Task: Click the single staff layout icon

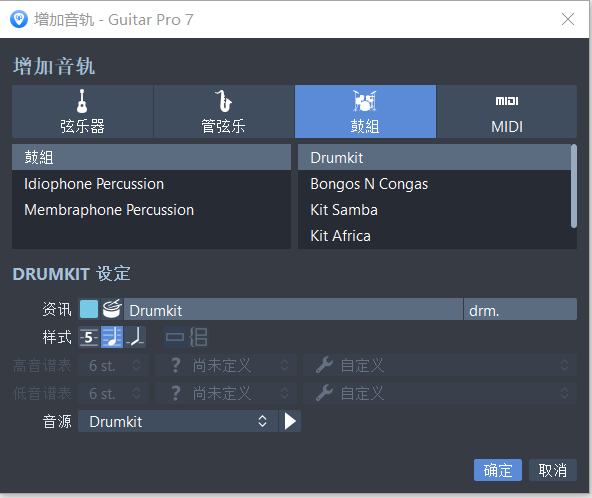Action: tap(175, 337)
